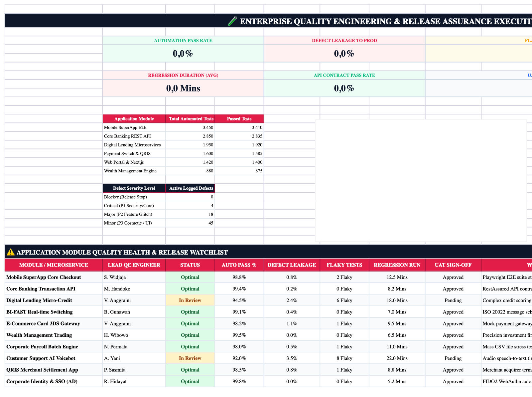Select the UAT SIGN-OFF column header
The height and width of the screenshot is (397, 532).
point(453,265)
